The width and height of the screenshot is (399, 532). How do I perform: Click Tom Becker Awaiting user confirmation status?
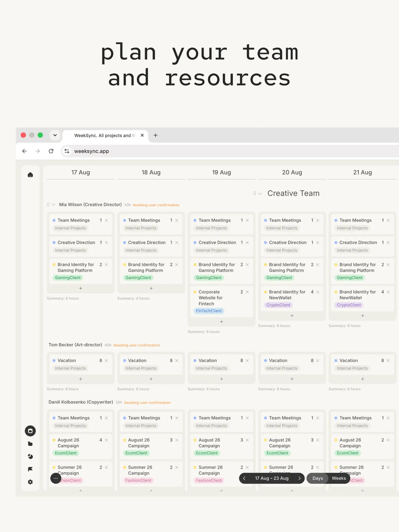point(137,345)
